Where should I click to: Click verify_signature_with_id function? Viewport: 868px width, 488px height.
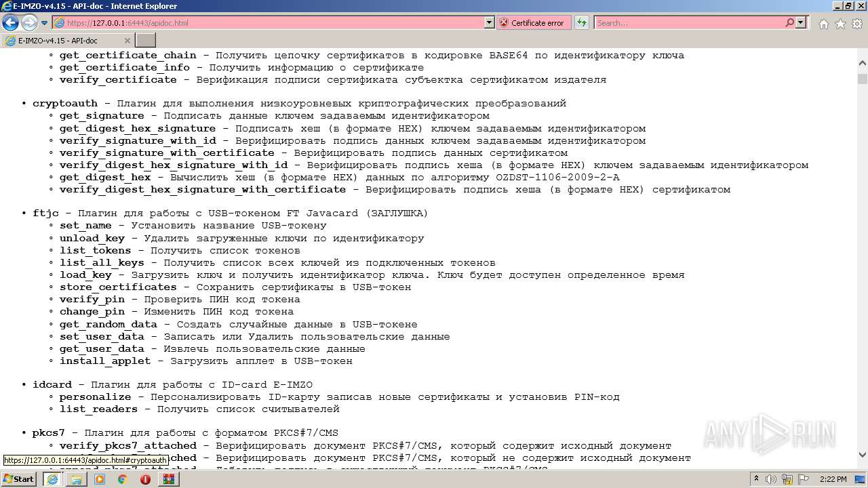(x=138, y=141)
